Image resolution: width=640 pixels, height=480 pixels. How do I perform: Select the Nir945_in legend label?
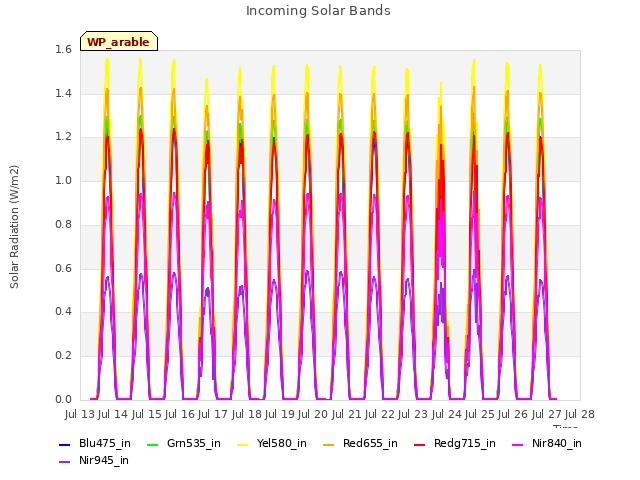click(104, 461)
